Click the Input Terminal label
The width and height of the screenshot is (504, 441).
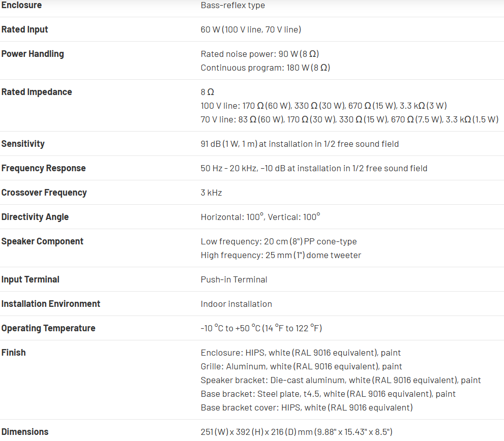tap(30, 279)
